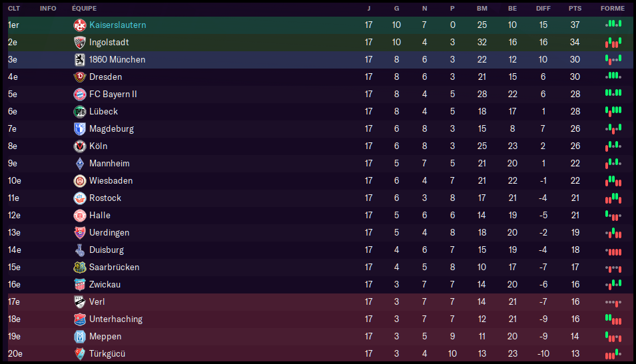Click Kaiserslautern's form indicator bars
636x364 pixels.
(613, 24)
